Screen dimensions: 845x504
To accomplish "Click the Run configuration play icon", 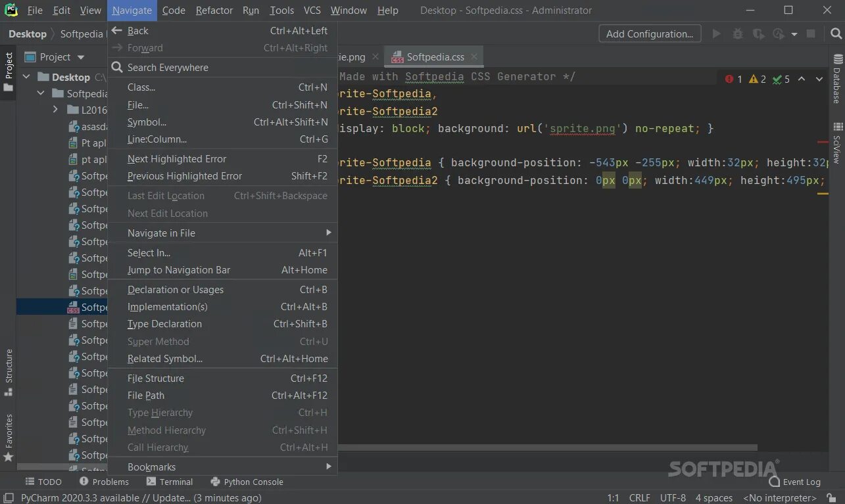I will tap(717, 34).
